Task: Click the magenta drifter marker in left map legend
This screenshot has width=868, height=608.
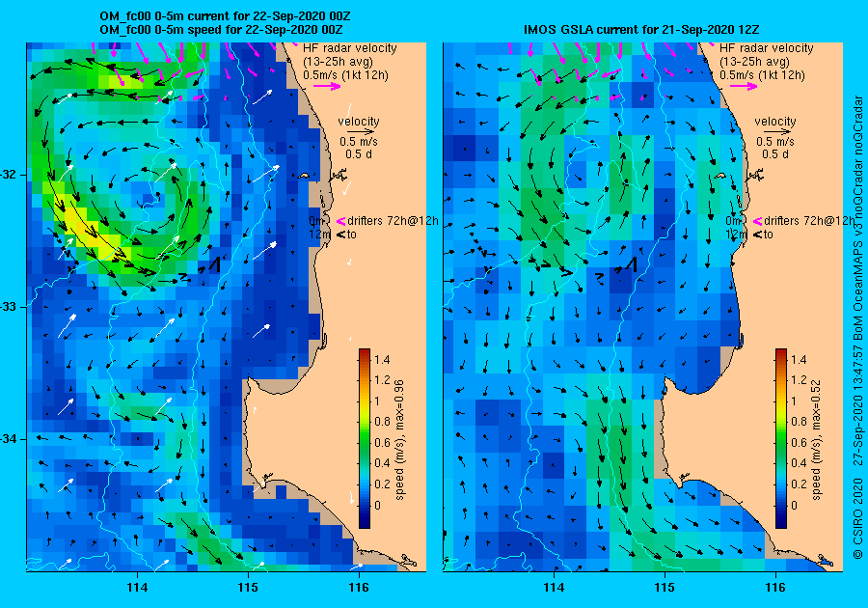Action: (340, 221)
